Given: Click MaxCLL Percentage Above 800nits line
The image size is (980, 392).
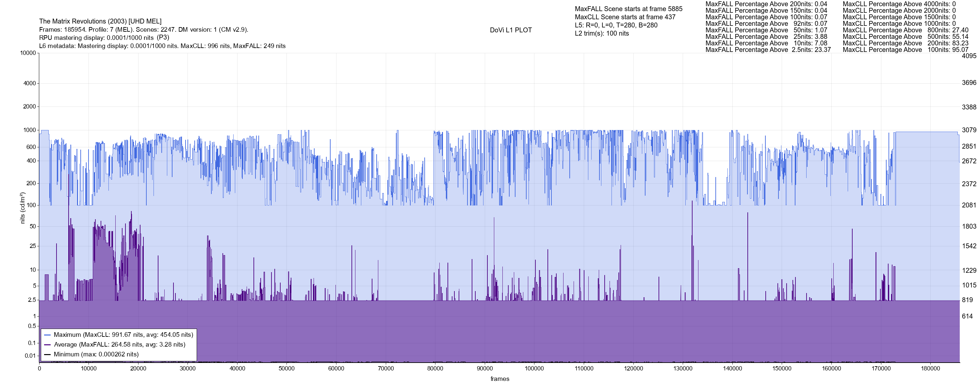Looking at the screenshot, I should coord(906,30).
